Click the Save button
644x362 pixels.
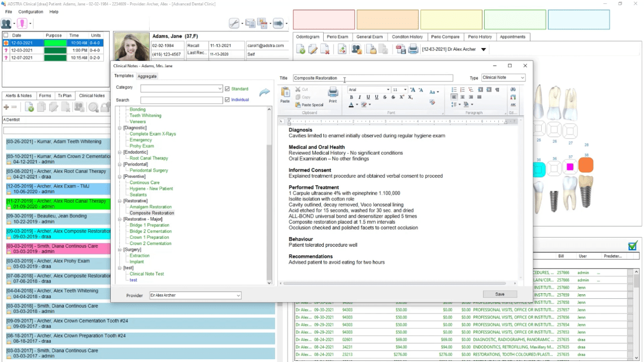point(500,294)
